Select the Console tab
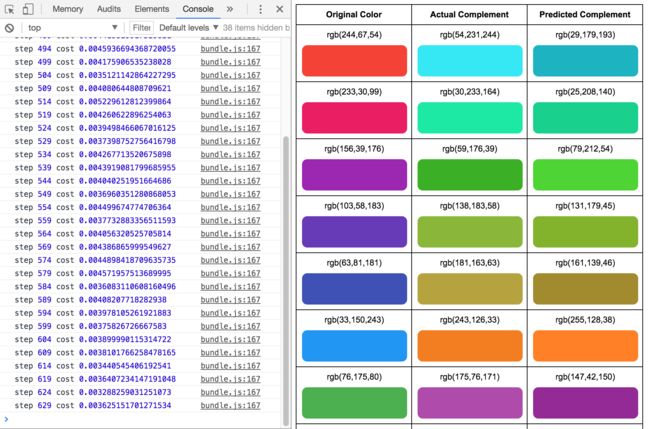The width and height of the screenshot is (650, 429). click(x=198, y=9)
